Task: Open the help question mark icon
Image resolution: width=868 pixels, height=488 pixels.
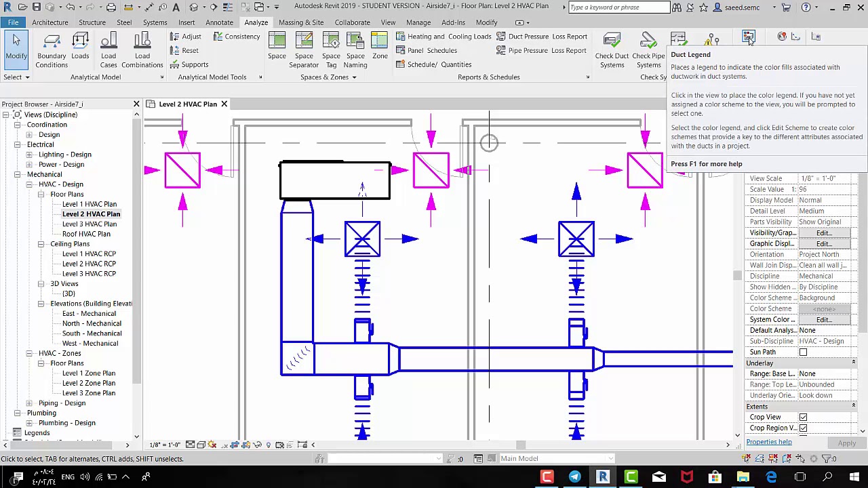Action: tap(806, 7)
